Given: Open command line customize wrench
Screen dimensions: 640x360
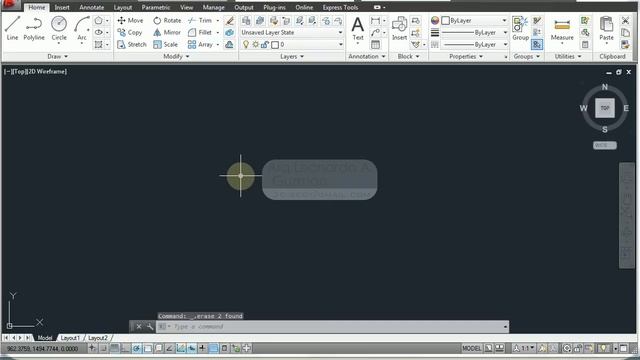Looking at the screenshot, I should (x=150, y=327).
